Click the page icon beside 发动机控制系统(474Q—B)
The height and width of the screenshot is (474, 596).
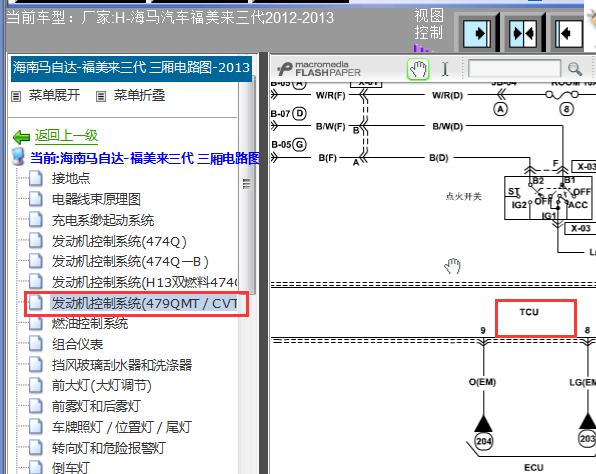pos(36,262)
